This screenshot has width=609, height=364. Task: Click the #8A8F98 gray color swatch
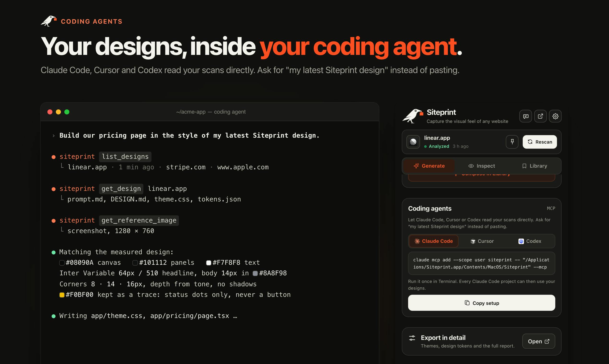coord(255,273)
